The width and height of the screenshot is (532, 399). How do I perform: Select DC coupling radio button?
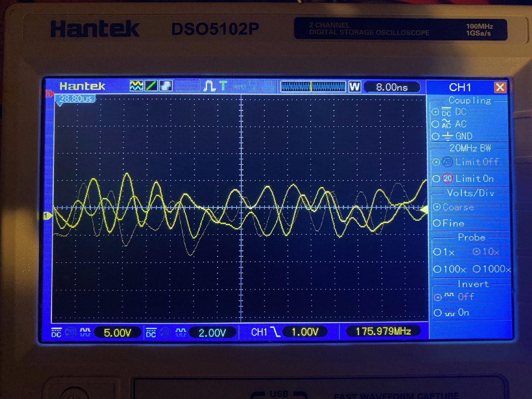436,112
